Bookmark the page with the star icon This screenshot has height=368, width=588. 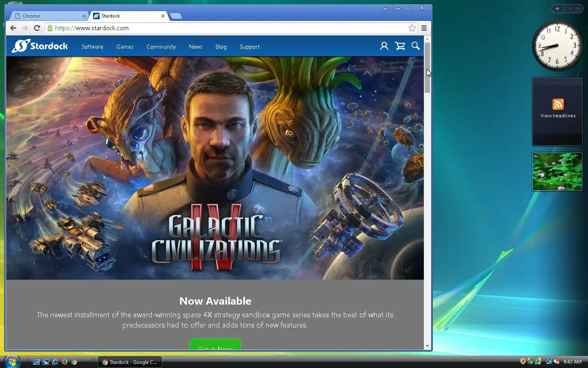pyautogui.click(x=412, y=28)
